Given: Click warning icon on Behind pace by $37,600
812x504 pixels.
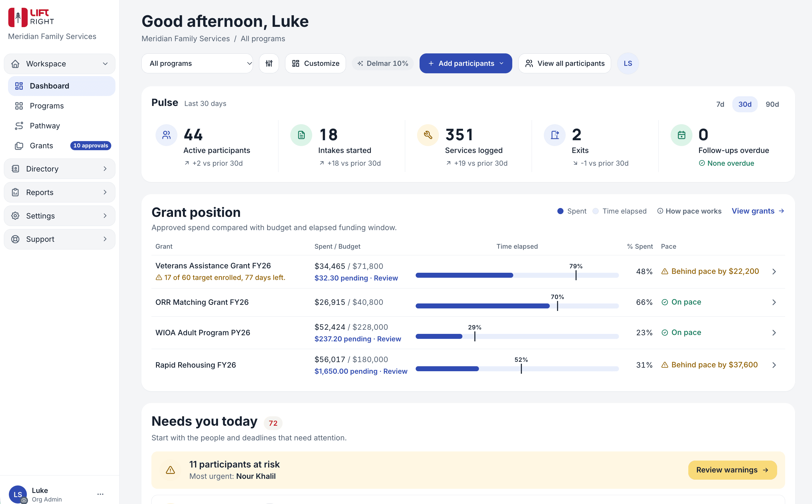Looking at the screenshot, I should coord(664,365).
